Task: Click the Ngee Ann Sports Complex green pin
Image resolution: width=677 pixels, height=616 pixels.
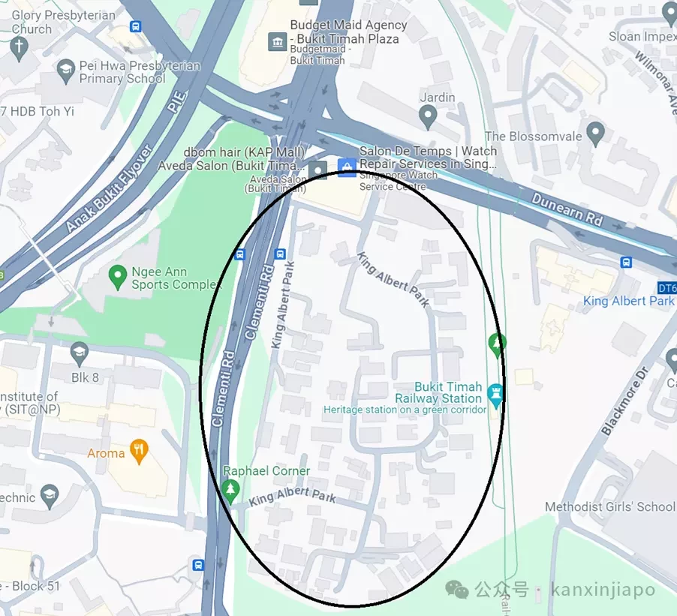Action: tap(117, 278)
